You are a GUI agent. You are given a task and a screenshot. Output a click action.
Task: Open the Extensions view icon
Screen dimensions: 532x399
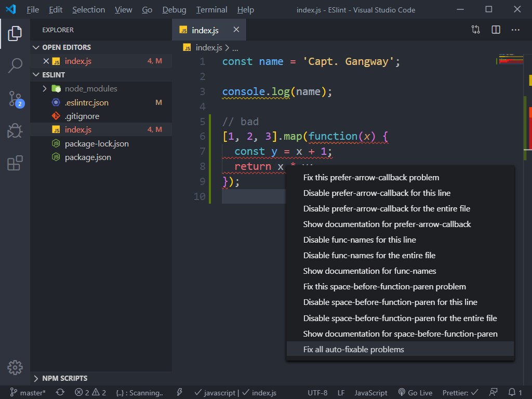click(15, 163)
